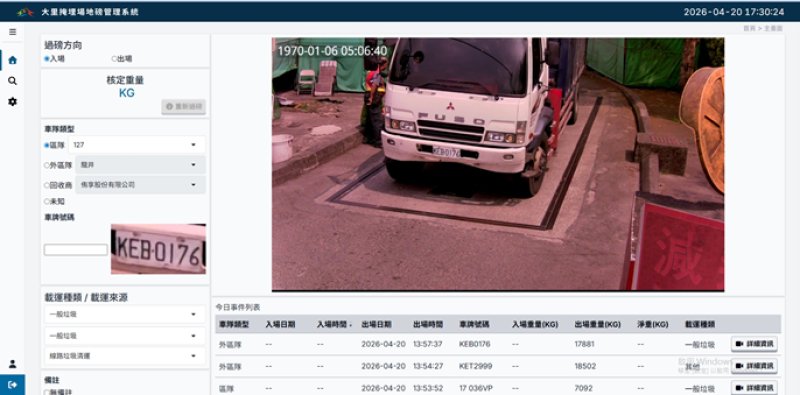Click the 入場重量(KG) column header
The image size is (800, 395).
[x=535, y=325]
